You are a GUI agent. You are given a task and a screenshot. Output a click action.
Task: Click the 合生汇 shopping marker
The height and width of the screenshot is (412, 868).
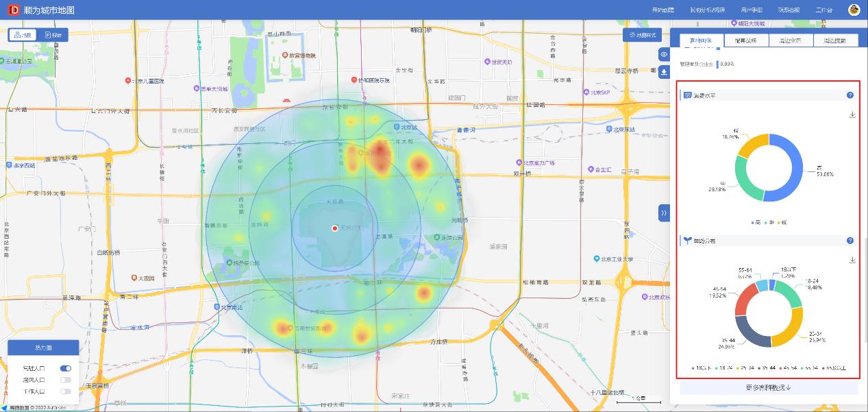click(x=591, y=169)
